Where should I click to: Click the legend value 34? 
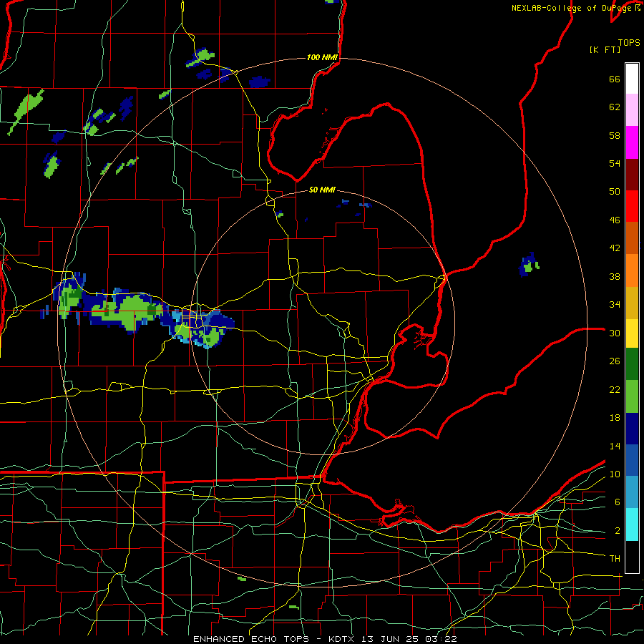click(615, 305)
